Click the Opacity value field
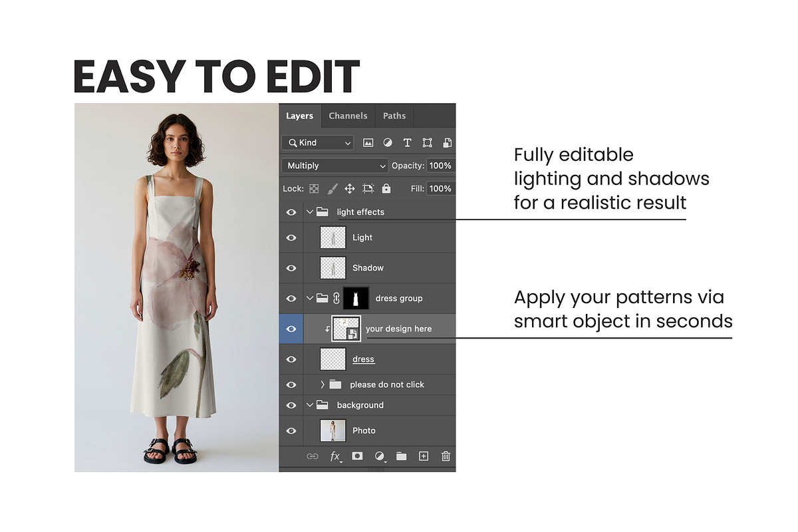Viewport: 798px width, 532px height. pos(440,166)
